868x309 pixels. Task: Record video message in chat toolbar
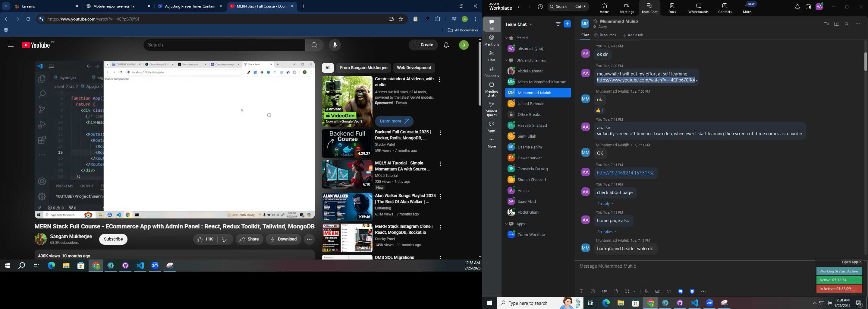point(657,291)
